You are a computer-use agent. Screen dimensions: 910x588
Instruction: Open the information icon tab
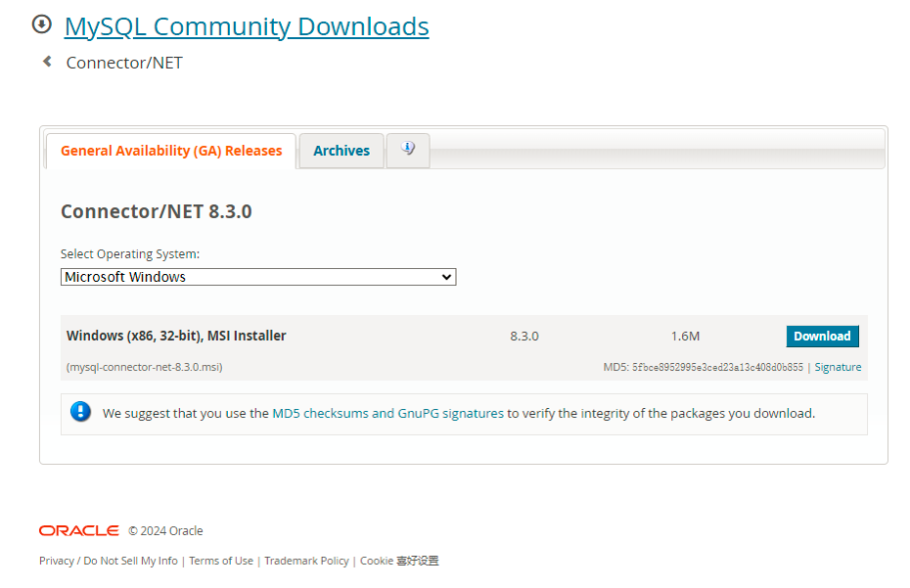coord(408,151)
